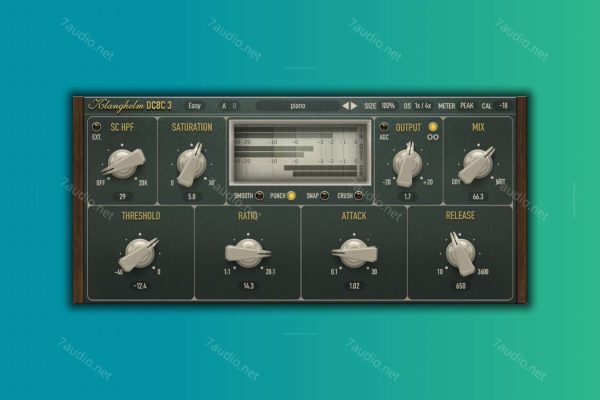This screenshot has height=400, width=600.
Task: Click the next preset arrow
Action: (354, 106)
